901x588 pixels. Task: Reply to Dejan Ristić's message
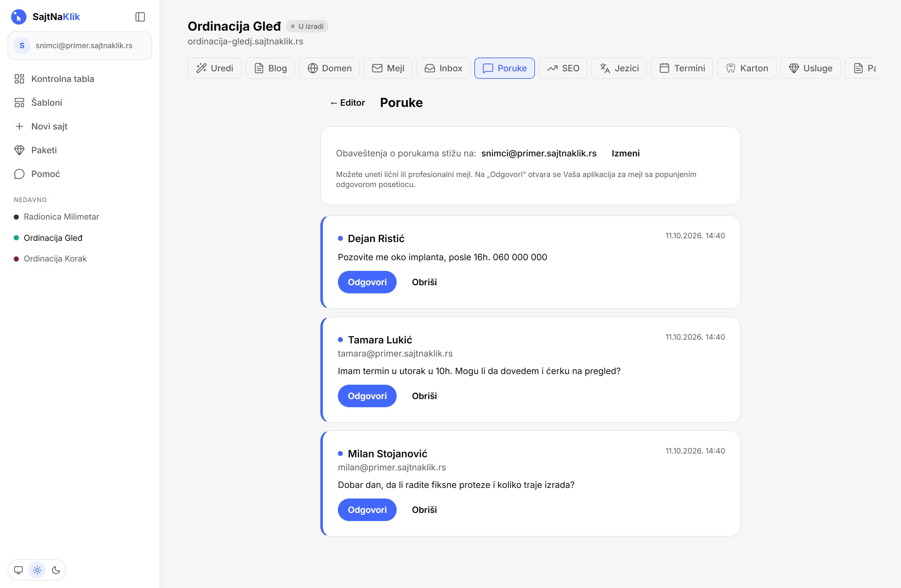(367, 282)
